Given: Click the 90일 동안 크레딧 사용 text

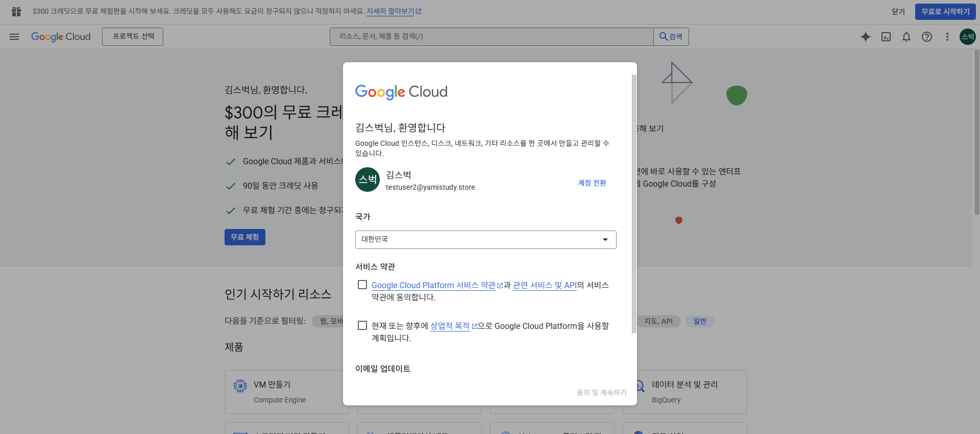Looking at the screenshot, I should click(280, 186).
